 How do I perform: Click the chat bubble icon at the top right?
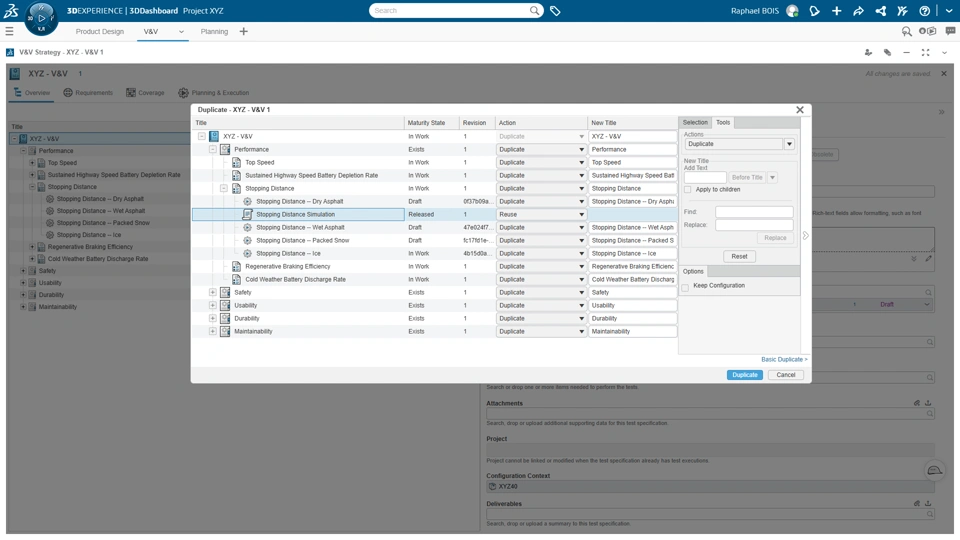(950, 31)
